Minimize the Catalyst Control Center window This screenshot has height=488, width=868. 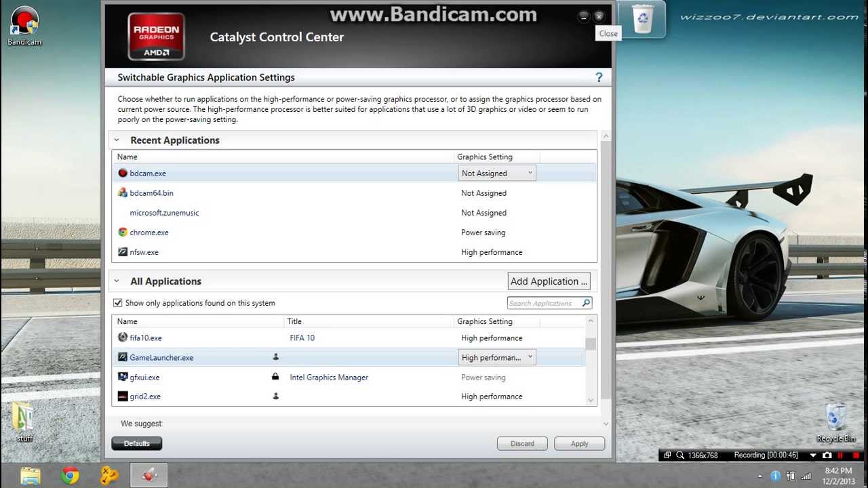pyautogui.click(x=584, y=16)
